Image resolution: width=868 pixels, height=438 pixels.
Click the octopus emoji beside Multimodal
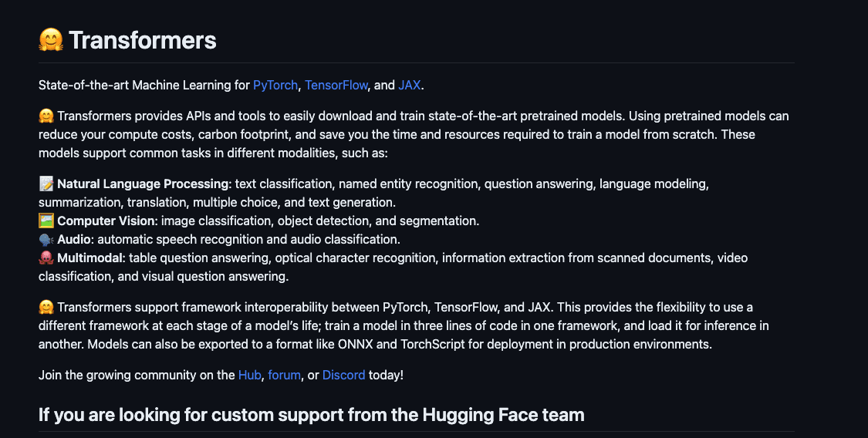point(46,258)
